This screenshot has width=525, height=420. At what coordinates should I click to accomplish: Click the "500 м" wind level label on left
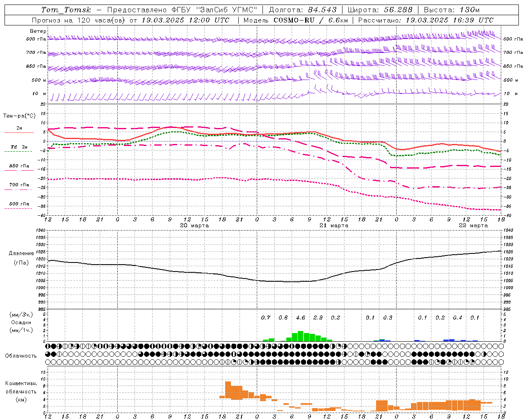[39, 80]
